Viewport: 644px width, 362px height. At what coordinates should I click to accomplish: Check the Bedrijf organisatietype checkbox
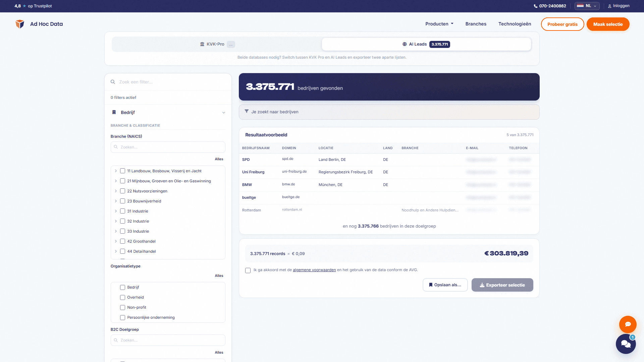pyautogui.click(x=123, y=287)
